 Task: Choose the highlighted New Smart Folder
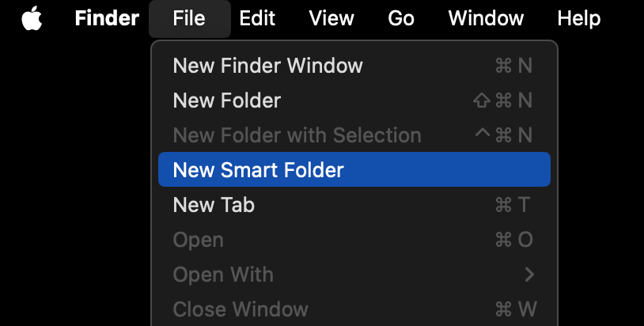354,169
